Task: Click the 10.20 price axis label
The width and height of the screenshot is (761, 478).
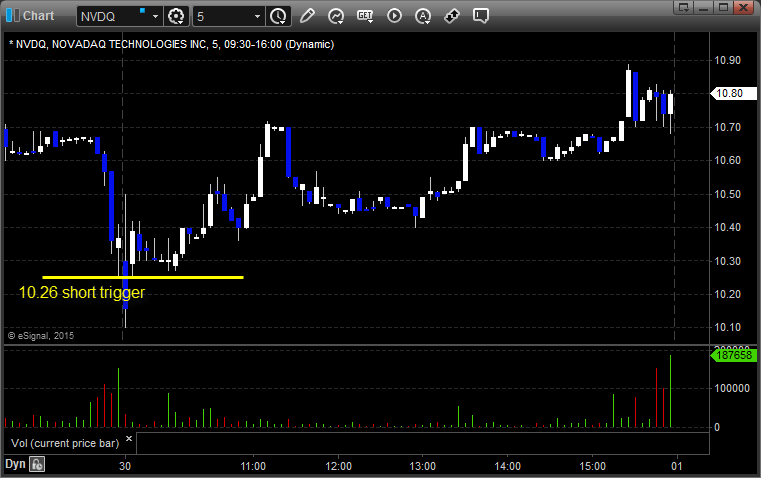Action: pos(728,294)
